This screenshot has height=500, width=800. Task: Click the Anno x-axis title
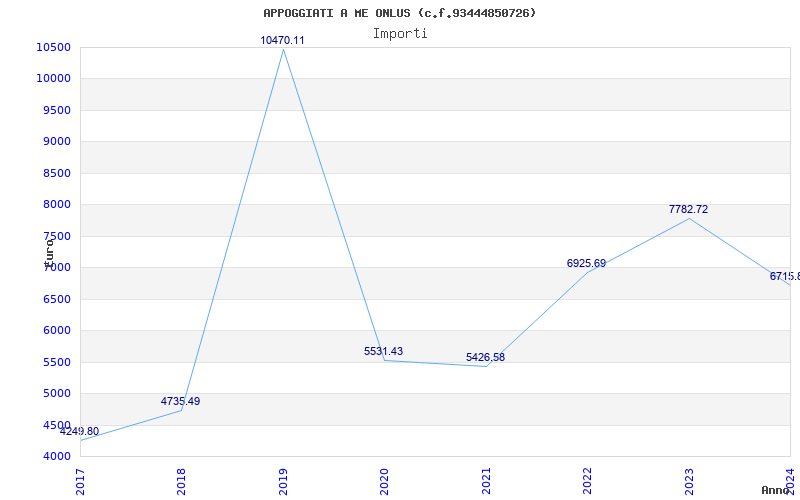(x=776, y=490)
